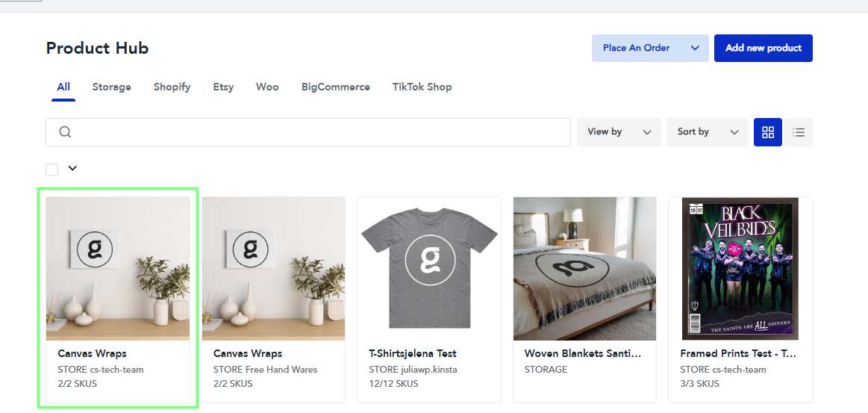The width and height of the screenshot is (868, 413).
Task: Show the Woo products tab
Action: click(x=267, y=87)
